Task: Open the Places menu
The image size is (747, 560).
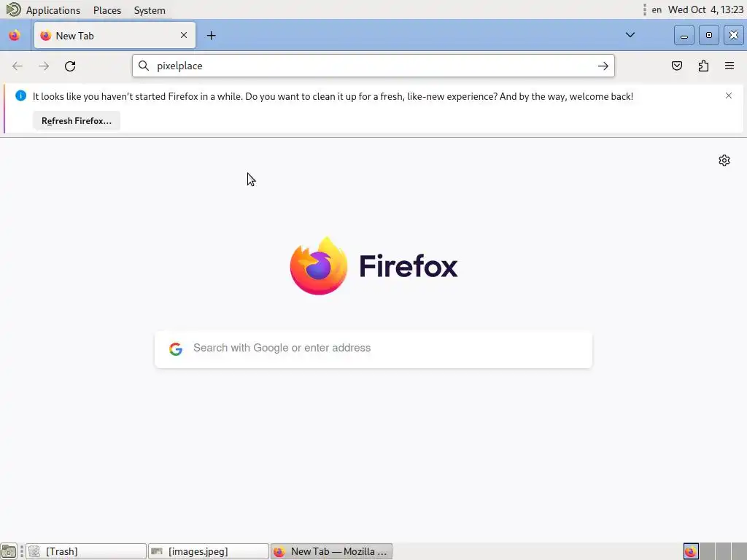Action: coord(107,10)
